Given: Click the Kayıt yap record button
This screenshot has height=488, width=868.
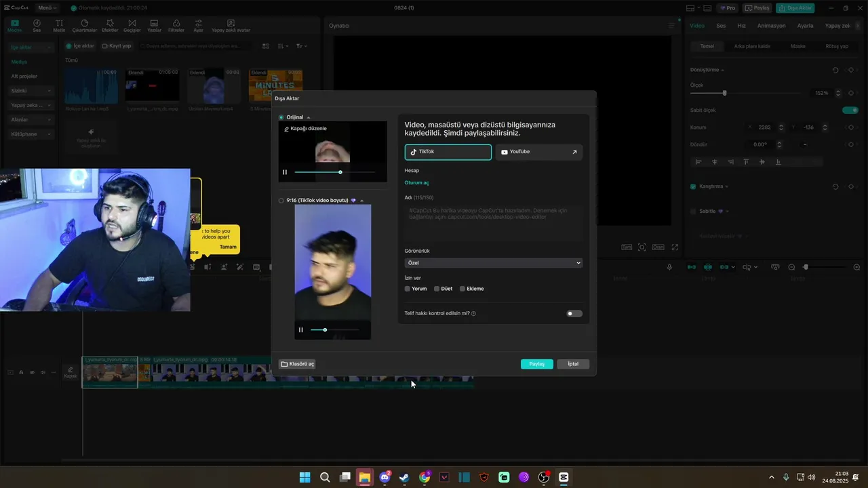Looking at the screenshot, I should coord(117,46).
